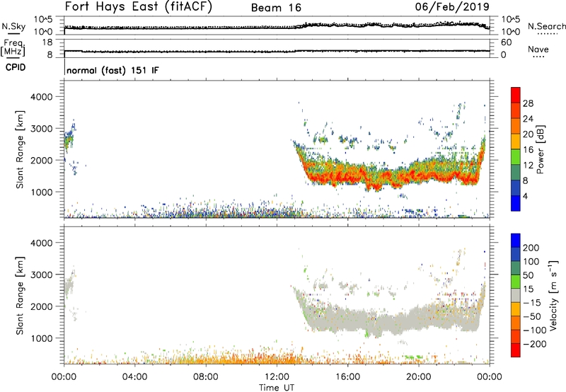Click the 'Time UT' axis label
This screenshot has height=392, width=566.
pyautogui.click(x=277, y=387)
